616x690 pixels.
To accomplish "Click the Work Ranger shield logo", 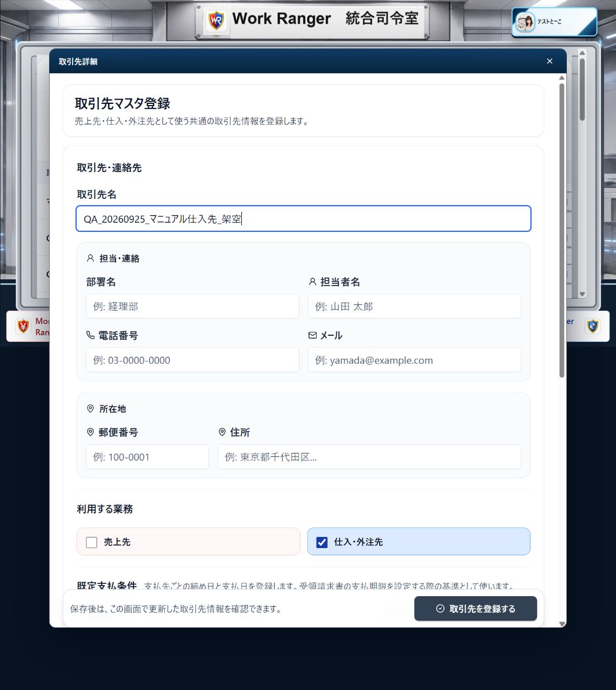I will coord(216,21).
